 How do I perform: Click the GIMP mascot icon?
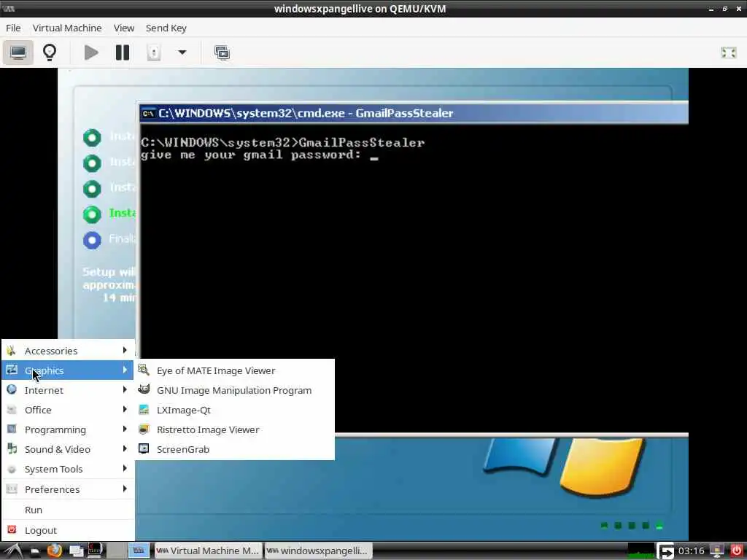[144, 389]
